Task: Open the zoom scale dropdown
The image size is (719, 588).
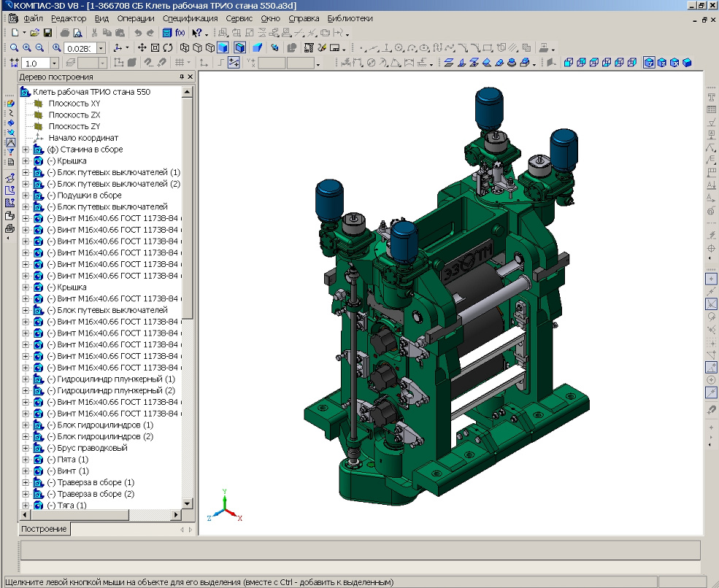Action: point(101,47)
